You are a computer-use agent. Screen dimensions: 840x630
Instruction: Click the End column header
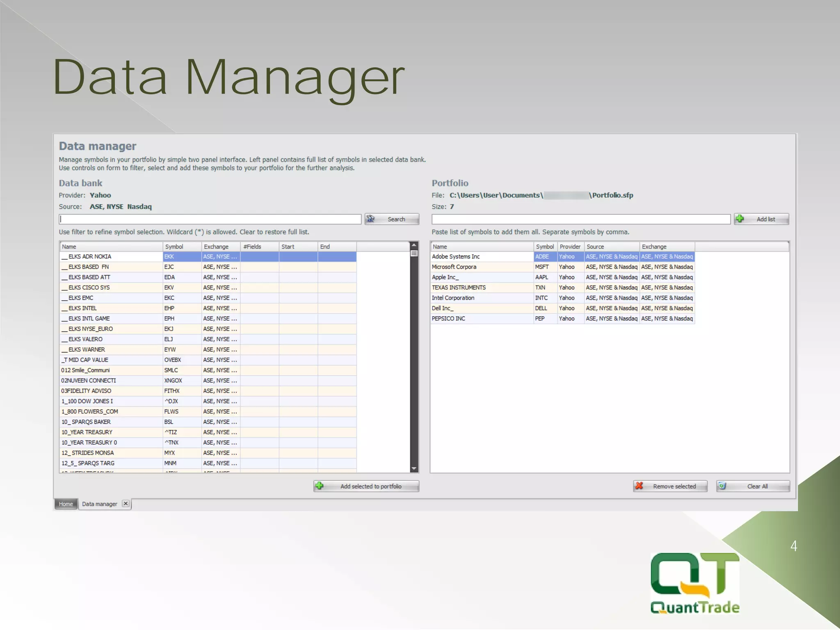337,247
